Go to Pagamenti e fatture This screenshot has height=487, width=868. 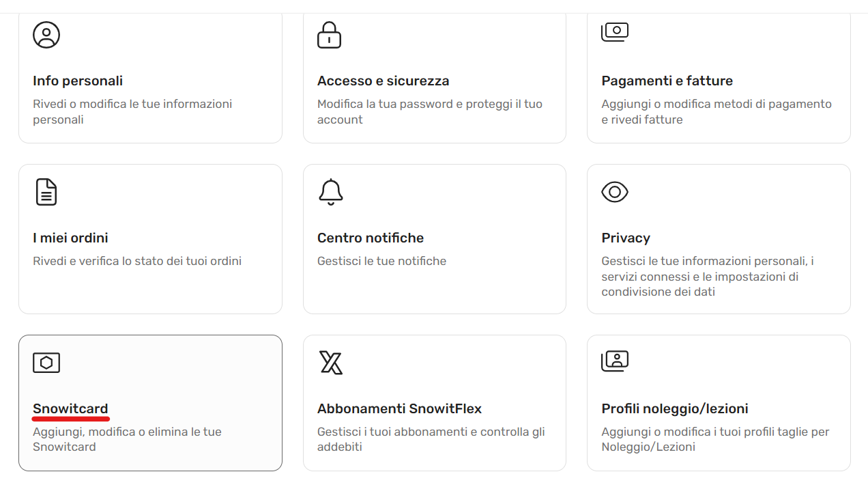click(x=667, y=81)
